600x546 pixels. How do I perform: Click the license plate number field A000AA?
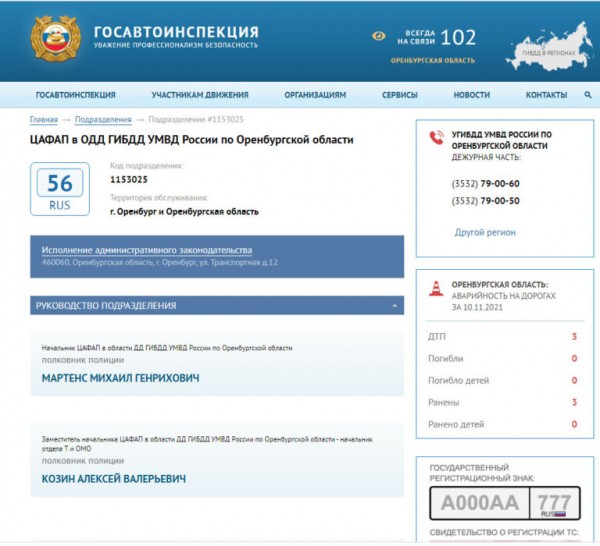click(x=479, y=503)
